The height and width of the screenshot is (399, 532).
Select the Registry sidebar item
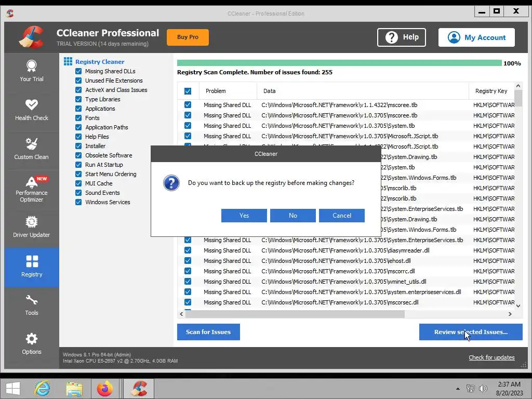pyautogui.click(x=32, y=268)
